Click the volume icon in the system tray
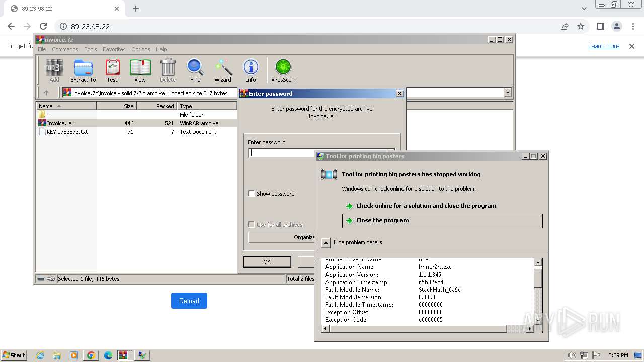The image size is (644, 362). (572, 355)
